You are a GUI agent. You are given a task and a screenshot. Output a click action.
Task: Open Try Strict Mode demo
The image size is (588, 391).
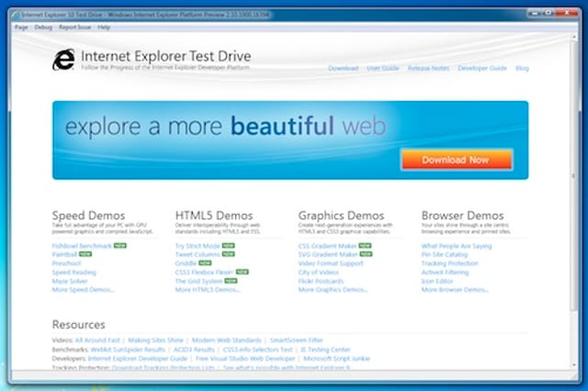pos(198,246)
